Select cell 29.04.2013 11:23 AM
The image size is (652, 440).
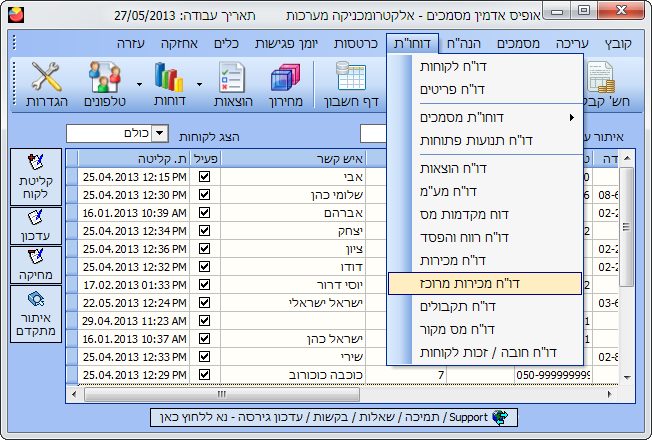click(134, 321)
